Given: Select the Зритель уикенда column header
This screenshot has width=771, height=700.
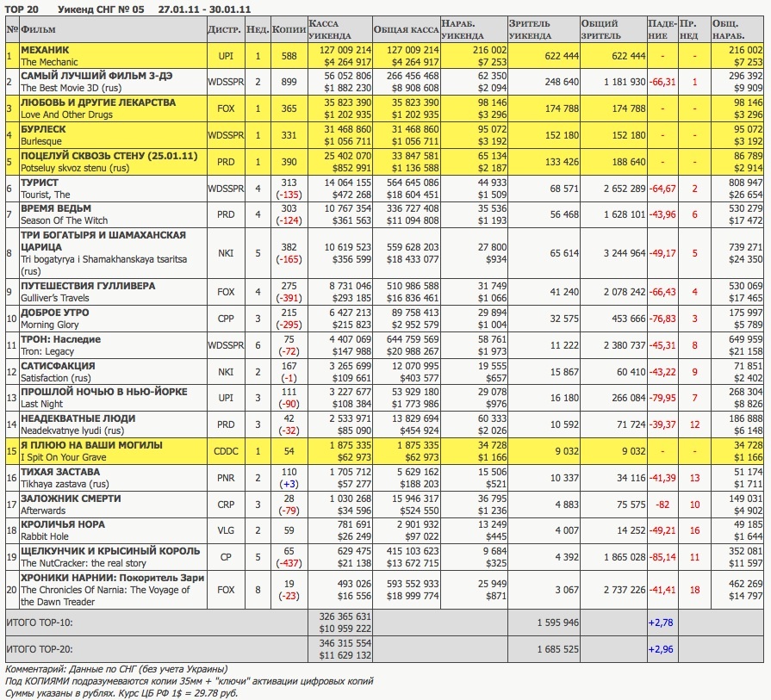Looking at the screenshot, I should [x=530, y=29].
